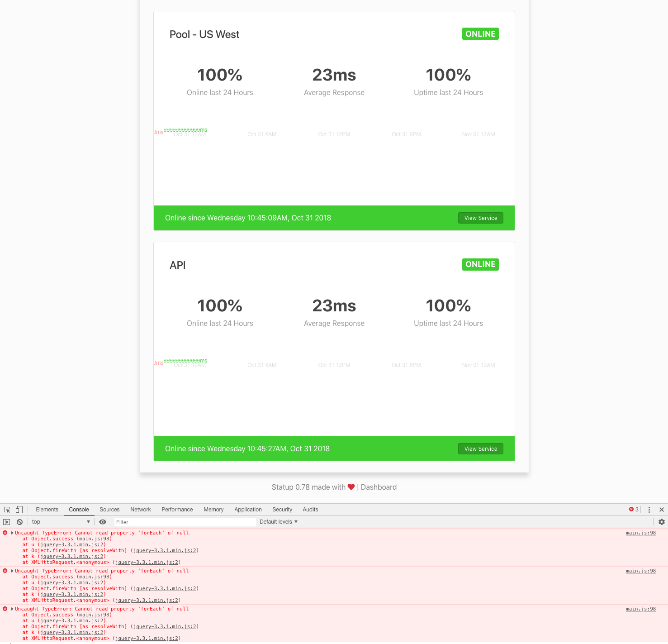The width and height of the screenshot is (668, 644).
Task: Open DevTools settings gear
Action: (x=661, y=522)
